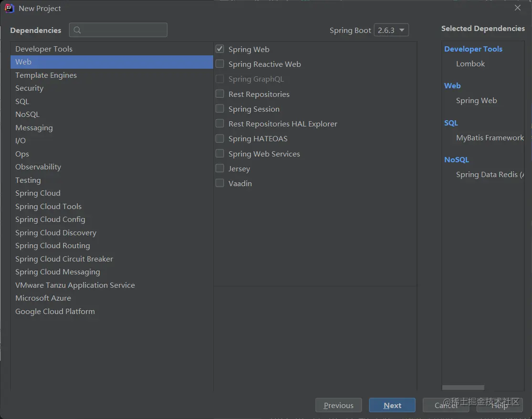Open the Messaging category
Viewport: 532px width, 419px height.
click(112, 127)
